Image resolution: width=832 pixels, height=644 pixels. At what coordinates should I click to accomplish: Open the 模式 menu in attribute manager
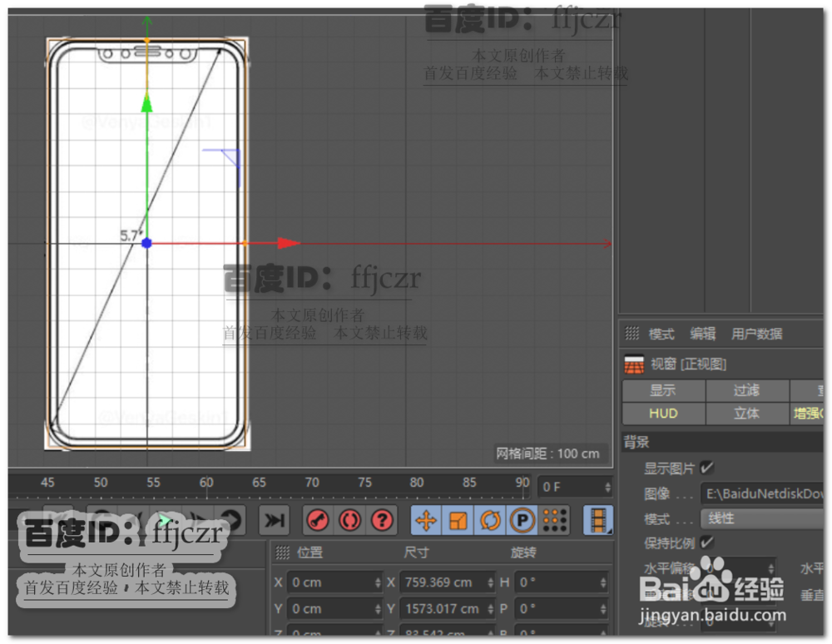click(x=661, y=334)
